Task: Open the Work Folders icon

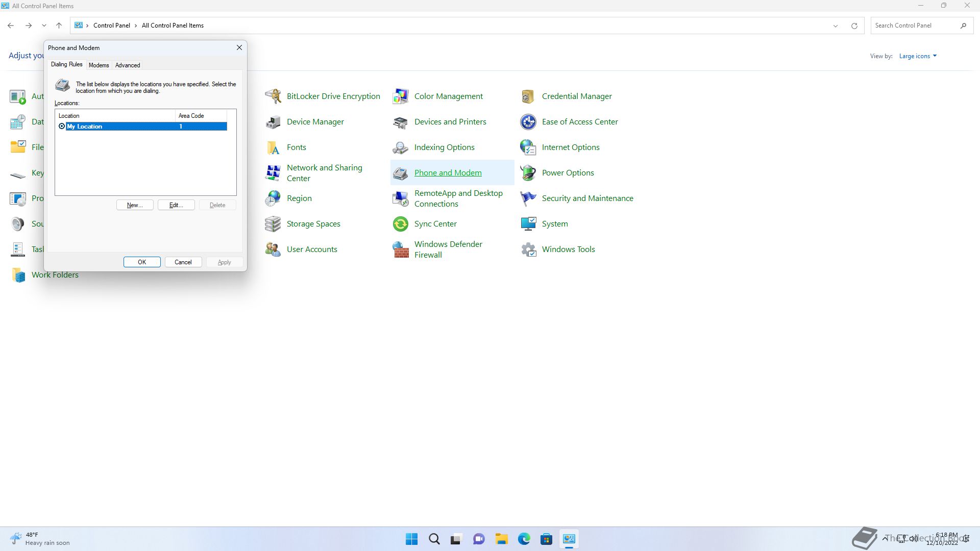Action: pos(18,274)
